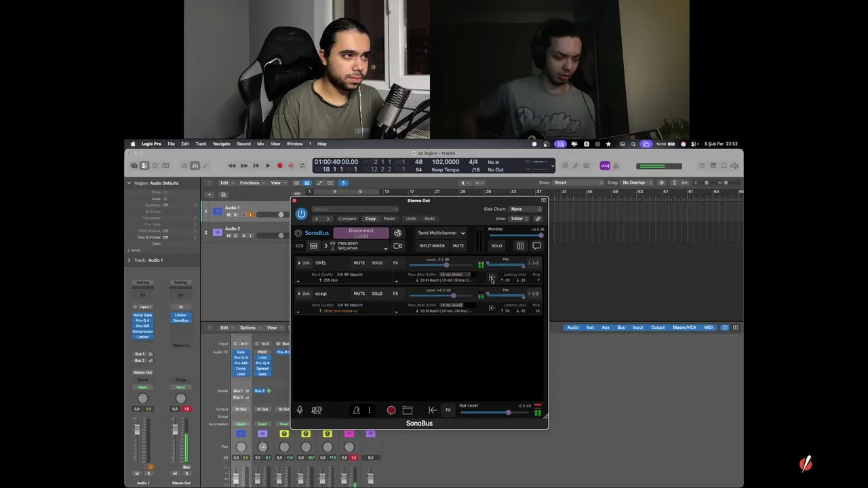Click Logic Pro Play button
This screenshot has height=488, width=868.
point(268,165)
